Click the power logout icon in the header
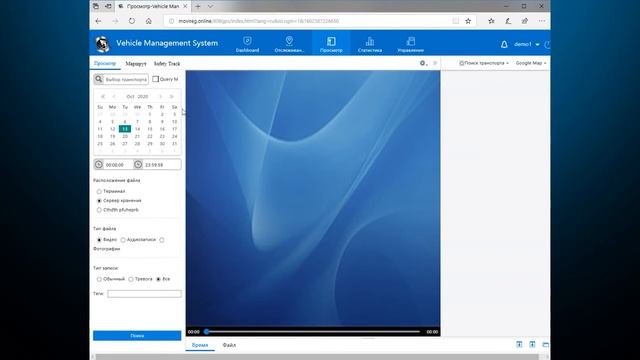640x360 pixels. [547, 44]
